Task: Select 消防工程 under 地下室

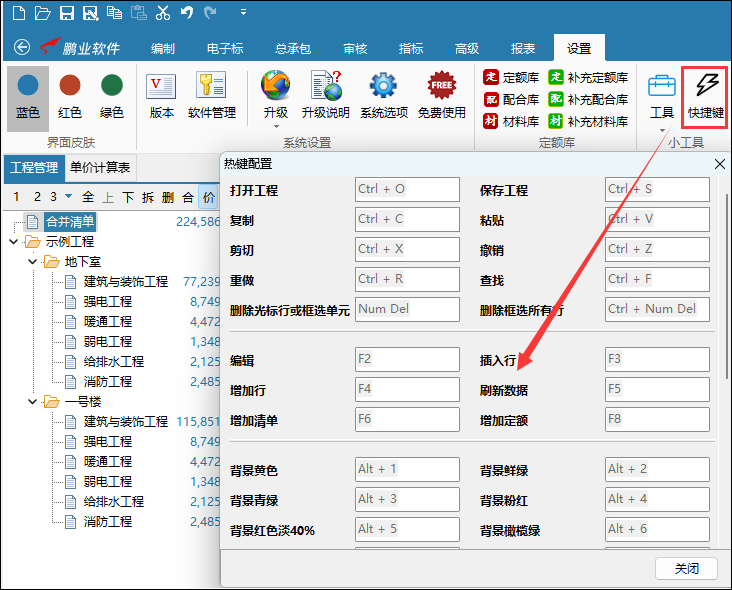Action: point(107,382)
